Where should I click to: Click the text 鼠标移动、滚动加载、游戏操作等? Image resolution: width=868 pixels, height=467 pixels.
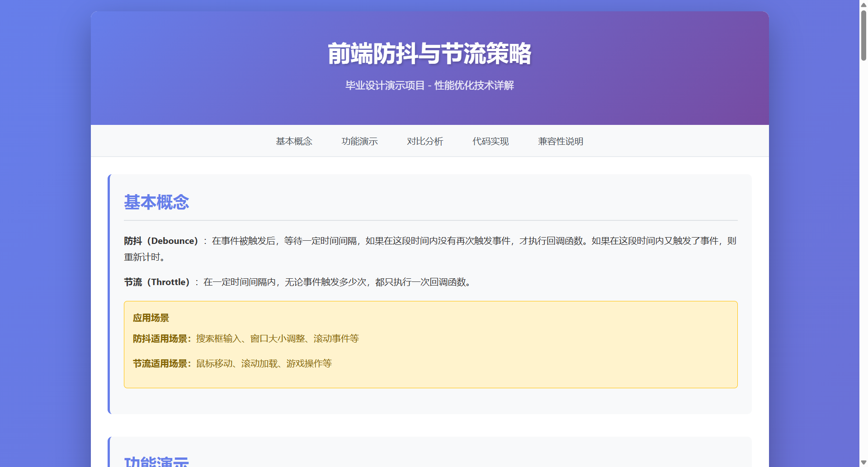264,363
